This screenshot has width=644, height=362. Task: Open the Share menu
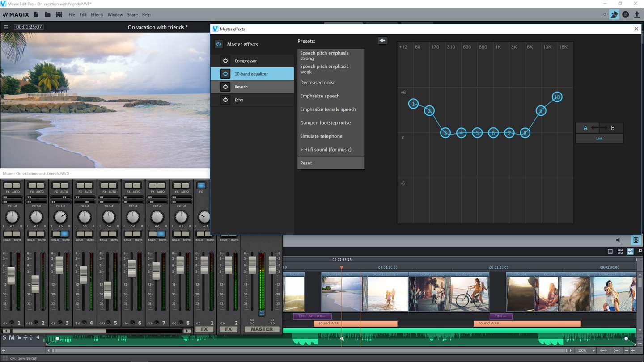pos(132,15)
